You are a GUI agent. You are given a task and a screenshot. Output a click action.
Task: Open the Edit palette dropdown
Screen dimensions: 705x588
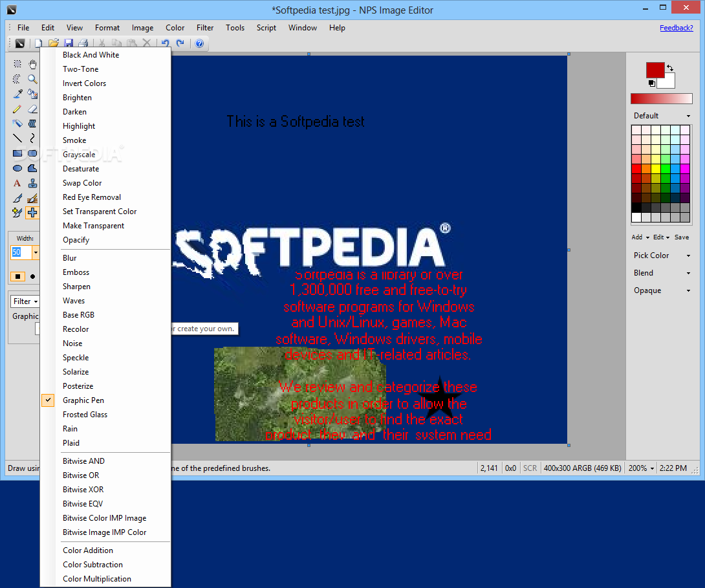pos(662,237)
